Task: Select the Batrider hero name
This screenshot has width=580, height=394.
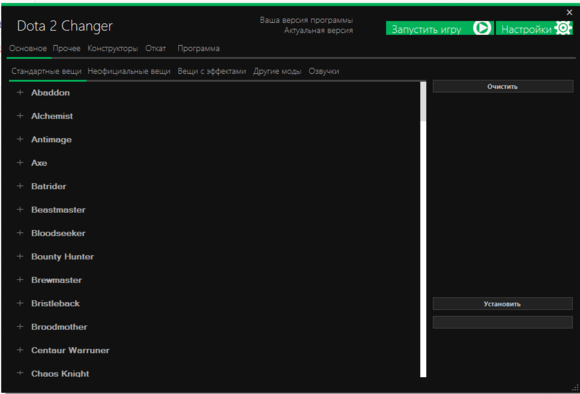Action: [x=48, y=186]
